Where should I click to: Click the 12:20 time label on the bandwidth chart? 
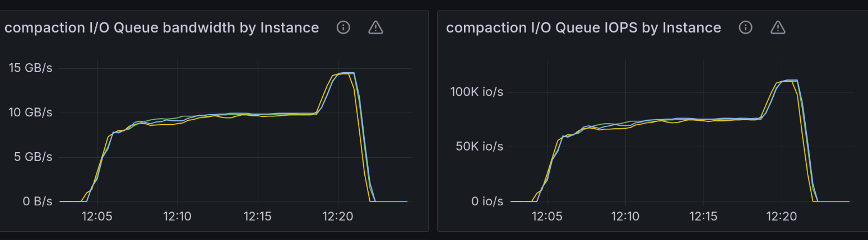click(338, 216)
